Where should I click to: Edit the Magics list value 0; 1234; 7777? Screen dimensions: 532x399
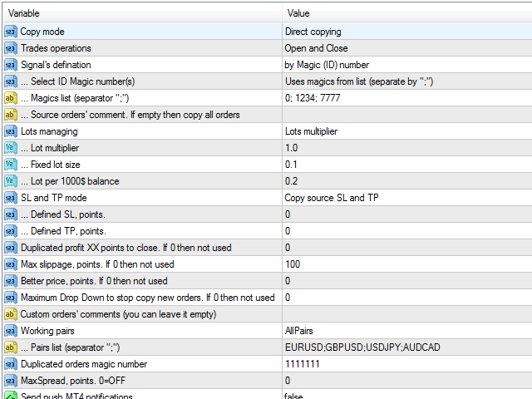tap(406, 98)
